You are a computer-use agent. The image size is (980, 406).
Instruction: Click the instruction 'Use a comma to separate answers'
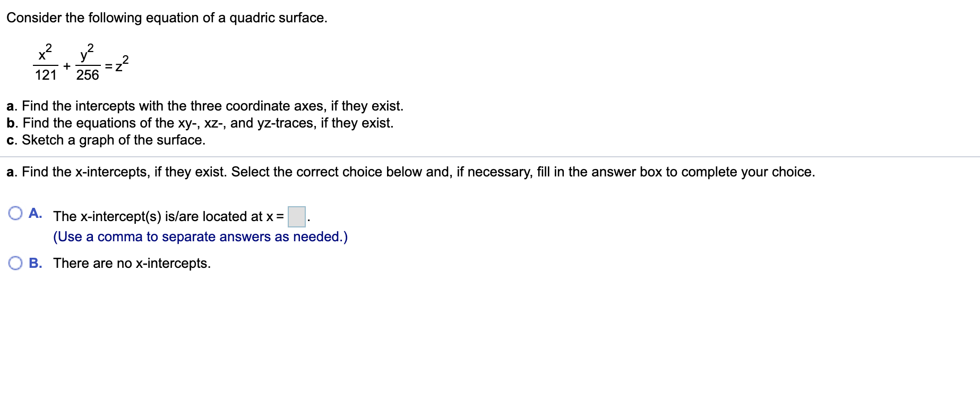pos(200,236)
